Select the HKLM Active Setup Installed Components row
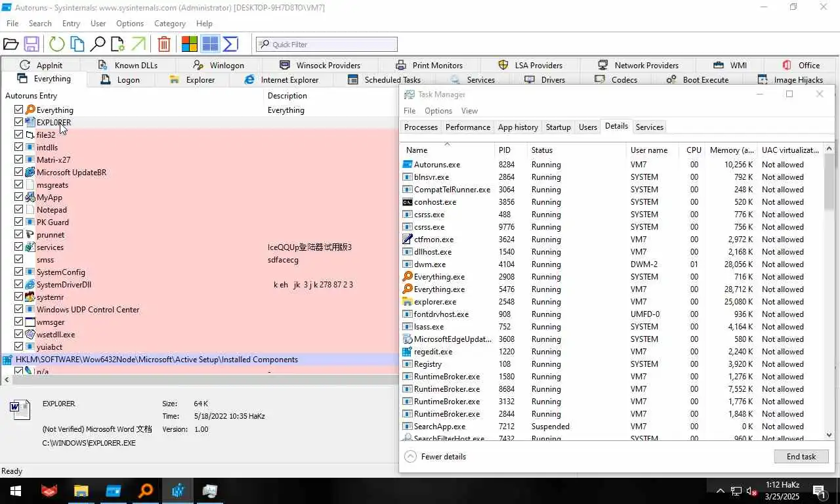840x504 pixels. [x=199, y=360]
